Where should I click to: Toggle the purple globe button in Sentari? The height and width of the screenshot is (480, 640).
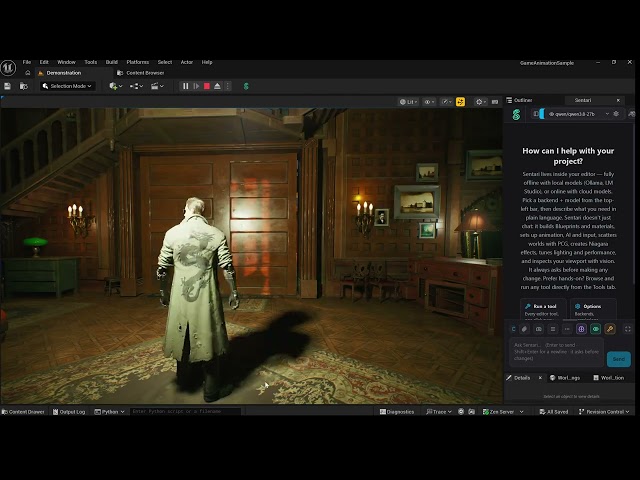click(581, 329)
